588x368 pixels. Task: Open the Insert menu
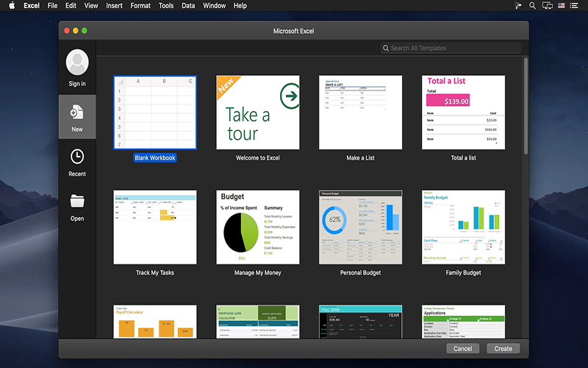114,5
